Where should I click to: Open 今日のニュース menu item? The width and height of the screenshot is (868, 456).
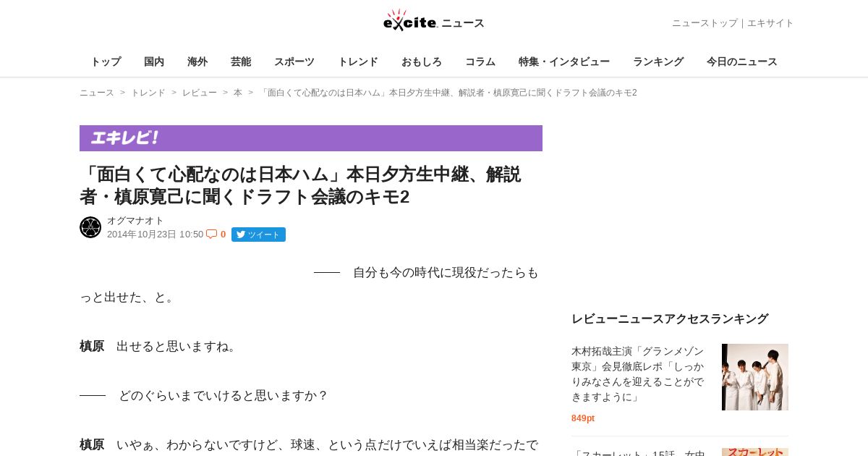(742, 62)
